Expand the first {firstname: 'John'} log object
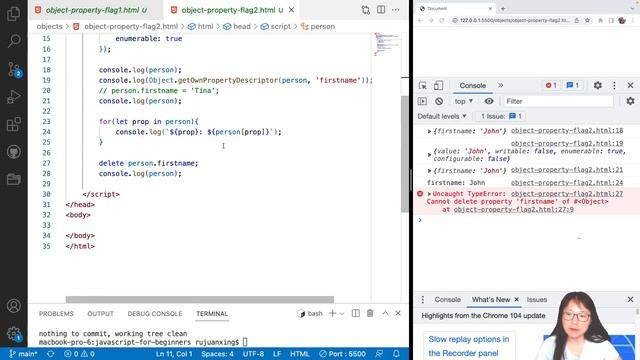The height and width of the screenshot is (360, 640). (x=429, y=131)
